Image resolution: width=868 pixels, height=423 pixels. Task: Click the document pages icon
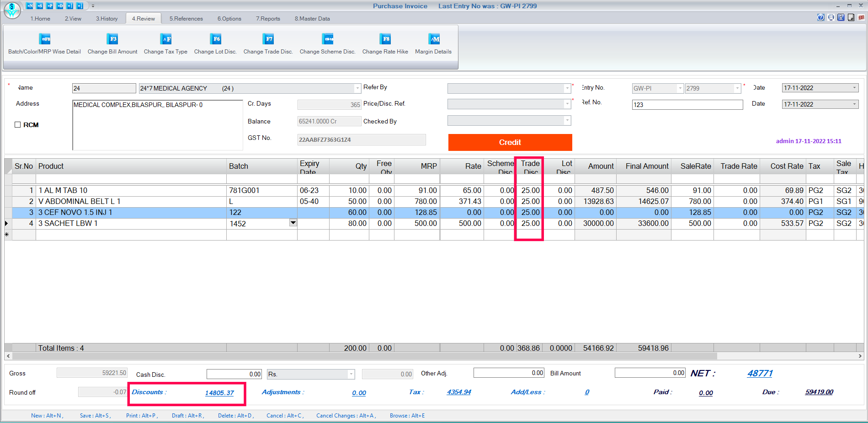851,17
